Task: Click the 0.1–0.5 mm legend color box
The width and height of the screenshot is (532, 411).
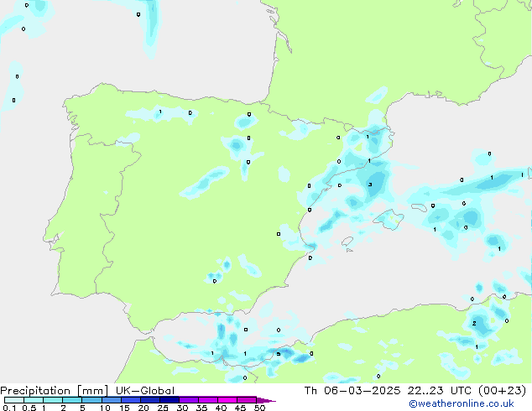Action: pyautogui.click(x=14, y=400)
